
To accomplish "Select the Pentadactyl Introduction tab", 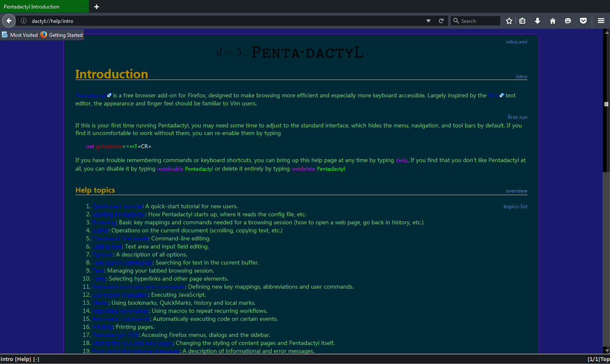I will coord(44,6).
